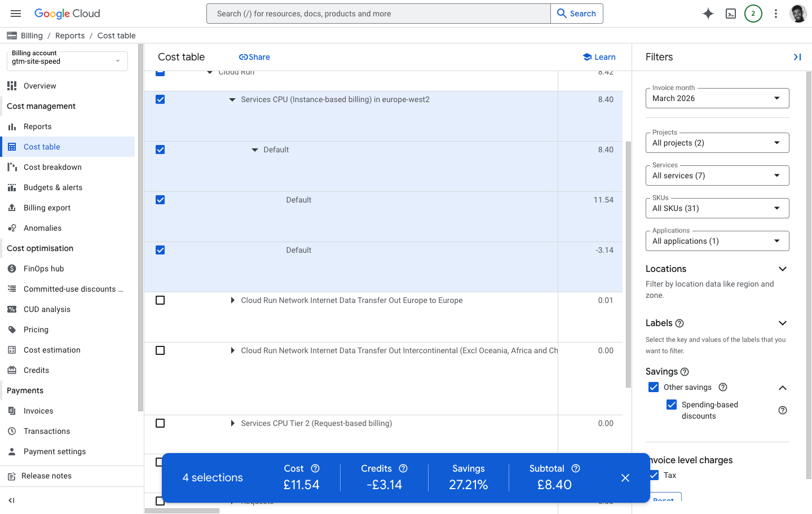Open the navigation menu hamburger icon
812x514 pixels.
[x=15, y=14]
